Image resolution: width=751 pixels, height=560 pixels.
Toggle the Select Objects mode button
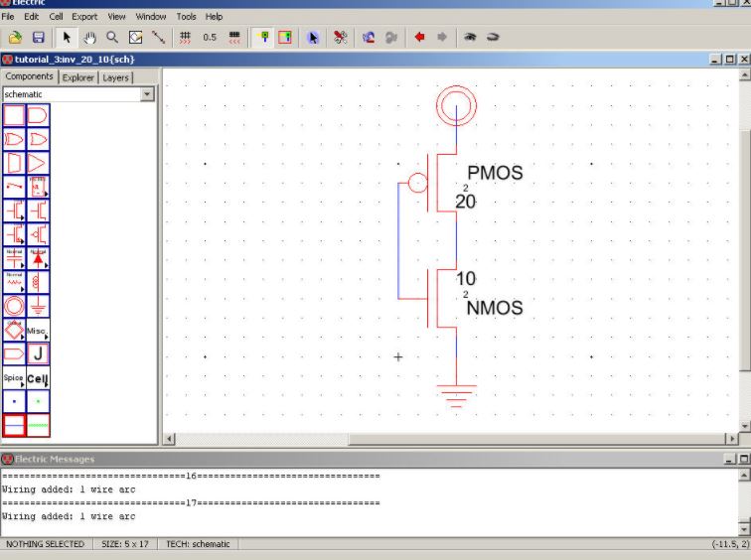coord(263,37)
